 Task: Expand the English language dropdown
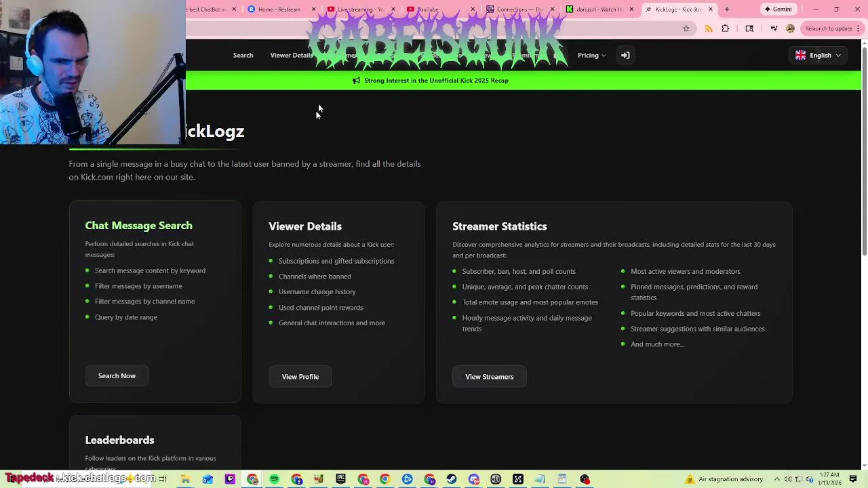(x=818, y=56)
